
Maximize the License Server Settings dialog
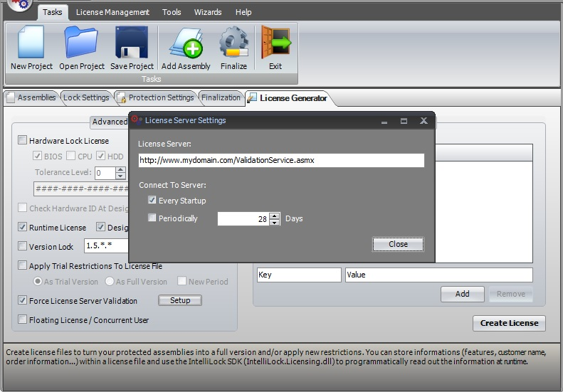click(404, 121)
